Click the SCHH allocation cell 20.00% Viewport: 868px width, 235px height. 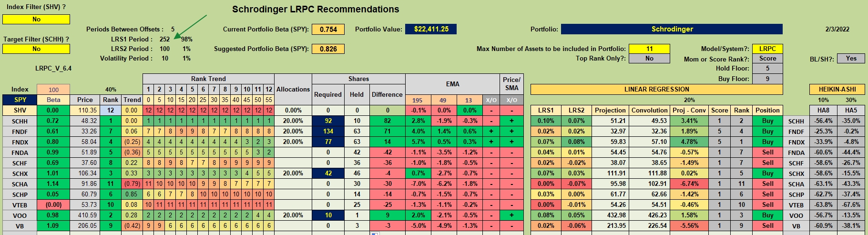pyautogui.click(x=293, y=121)
